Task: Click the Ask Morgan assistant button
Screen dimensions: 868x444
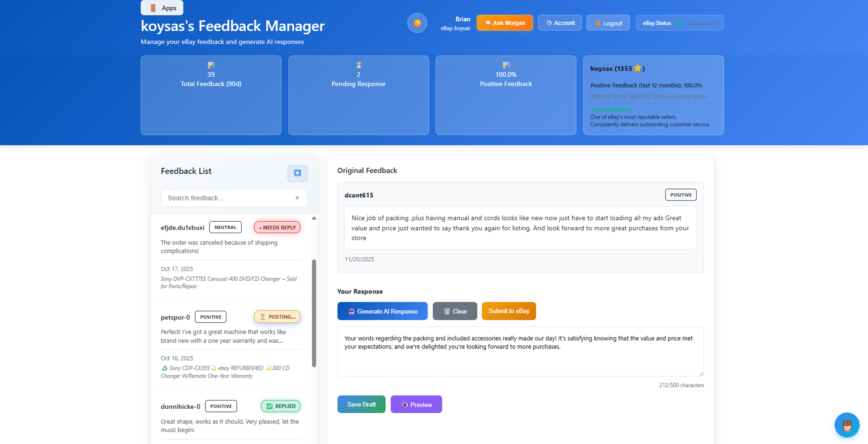Action: (504, 23)
